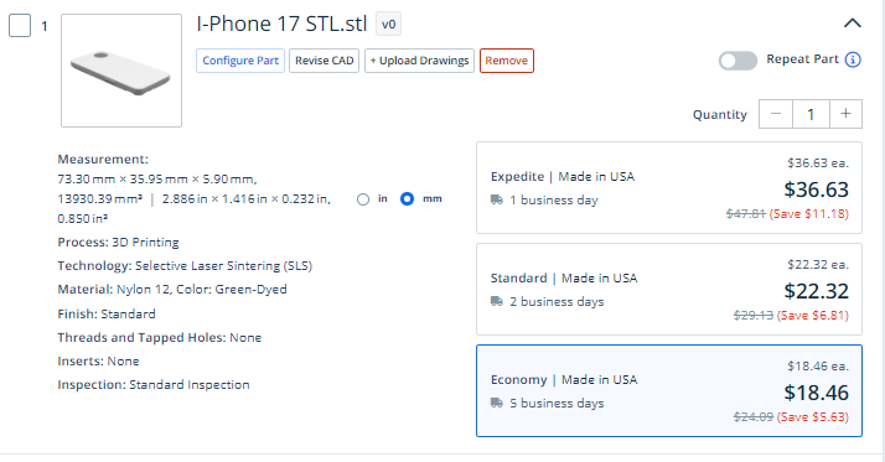Decrease quantity with the minus button
Image resolution: width=885 pixels, height=462 pixels.
click(x=776, y=114)
